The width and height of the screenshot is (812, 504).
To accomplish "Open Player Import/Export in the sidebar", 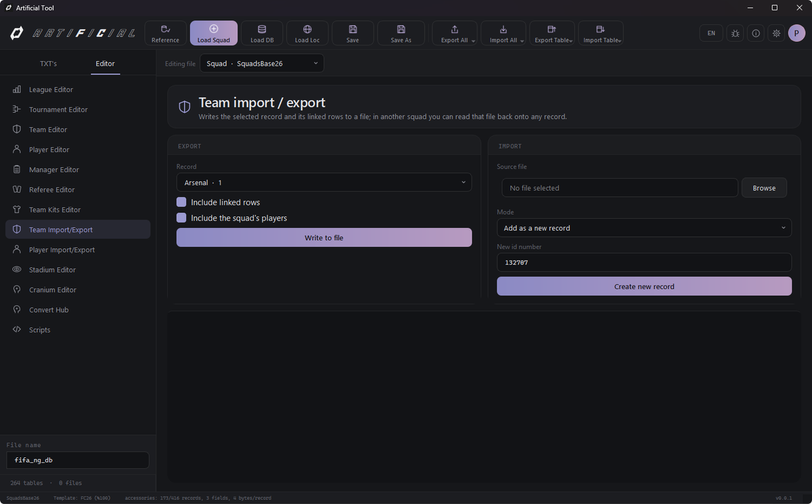I will point(78,250).
